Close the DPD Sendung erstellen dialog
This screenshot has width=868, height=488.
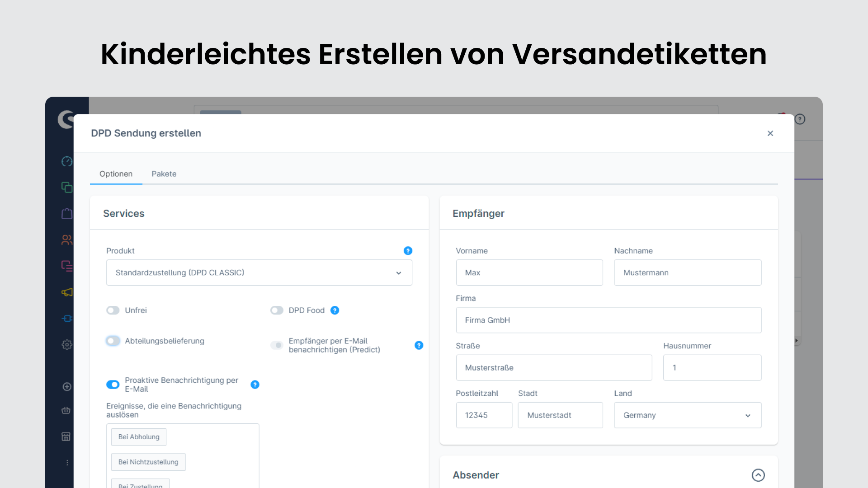click(x=770, y=133)
